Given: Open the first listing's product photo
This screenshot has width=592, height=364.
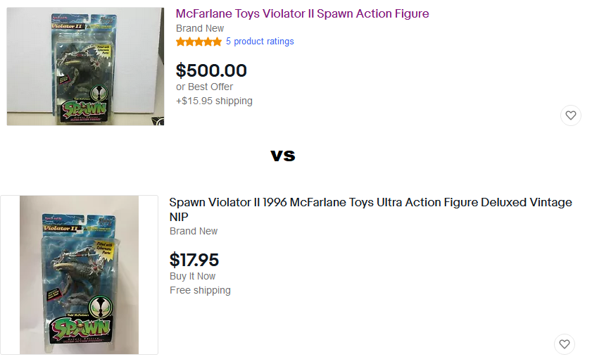Looking at the screenshot, I should click(85, 66).
